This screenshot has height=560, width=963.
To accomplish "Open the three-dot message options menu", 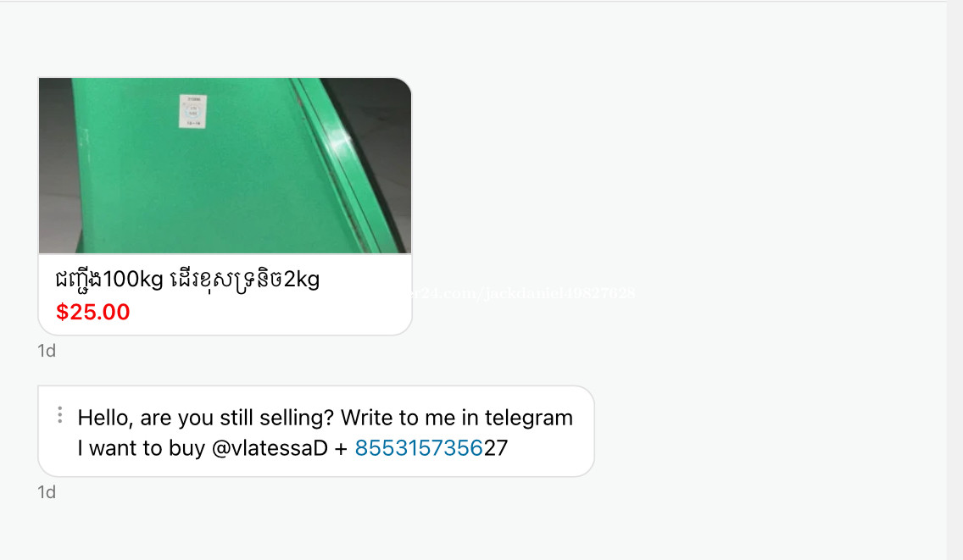I will point(59,415).
